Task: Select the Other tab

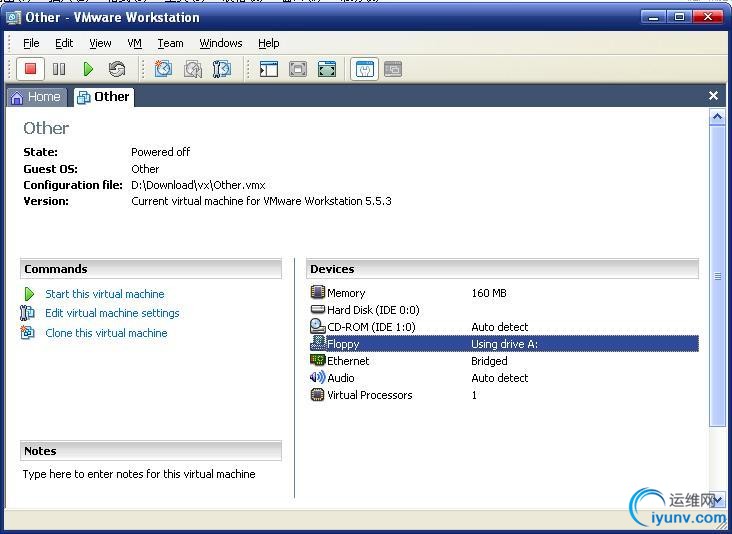Action: point(104,97)
